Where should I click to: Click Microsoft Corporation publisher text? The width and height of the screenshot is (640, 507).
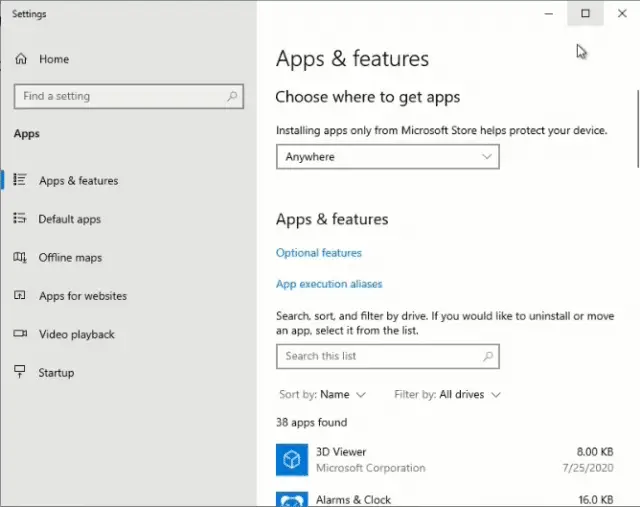tap(371, 468)
